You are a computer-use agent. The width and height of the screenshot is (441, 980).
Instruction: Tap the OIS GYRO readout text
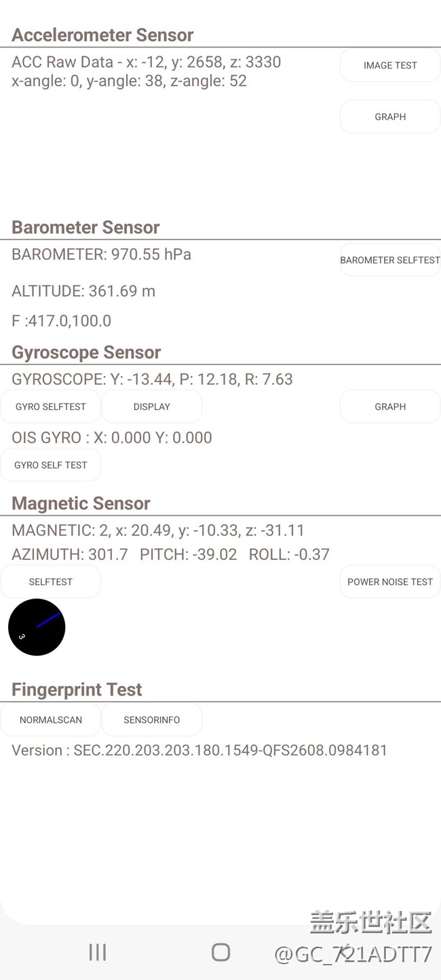tap(112, 438)
